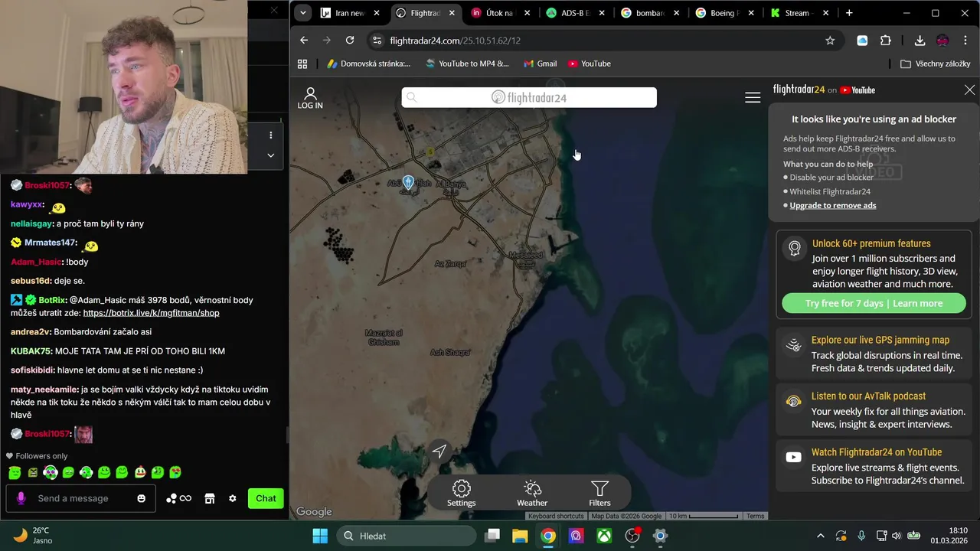
Task: Click the LOG IN user icon
Action: 310,98
